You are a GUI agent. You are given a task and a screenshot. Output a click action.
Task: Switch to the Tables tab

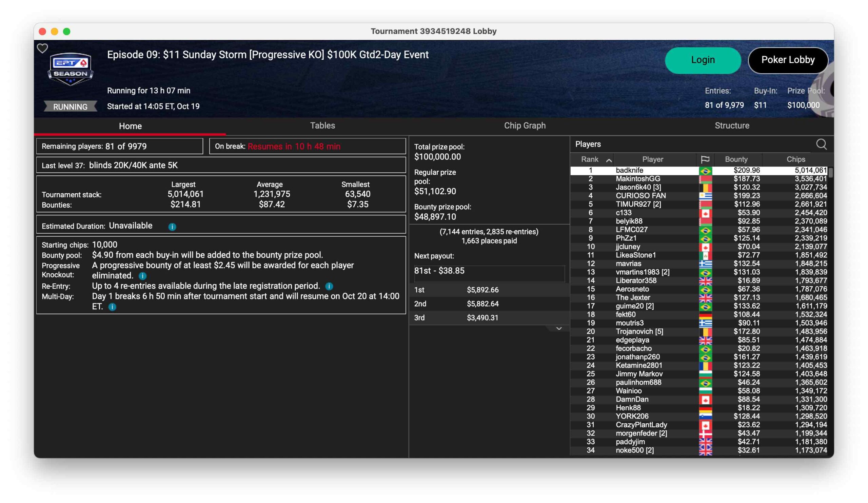click(322, 126)
